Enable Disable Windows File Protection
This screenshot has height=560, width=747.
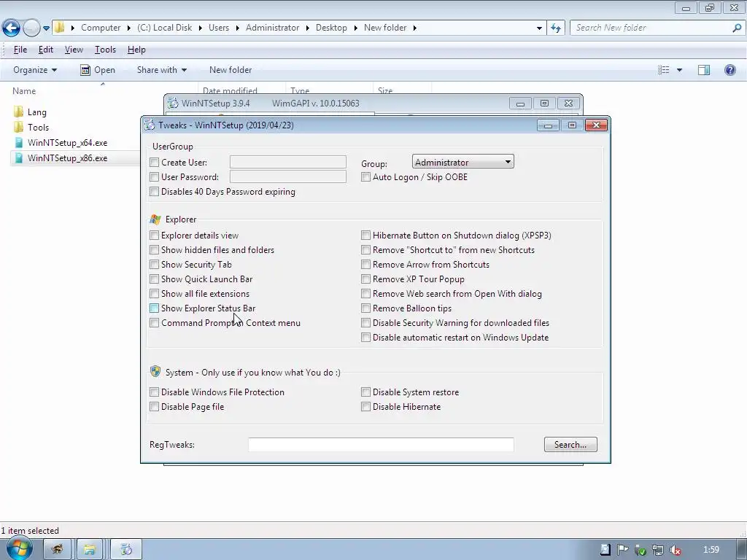(154, 392)
